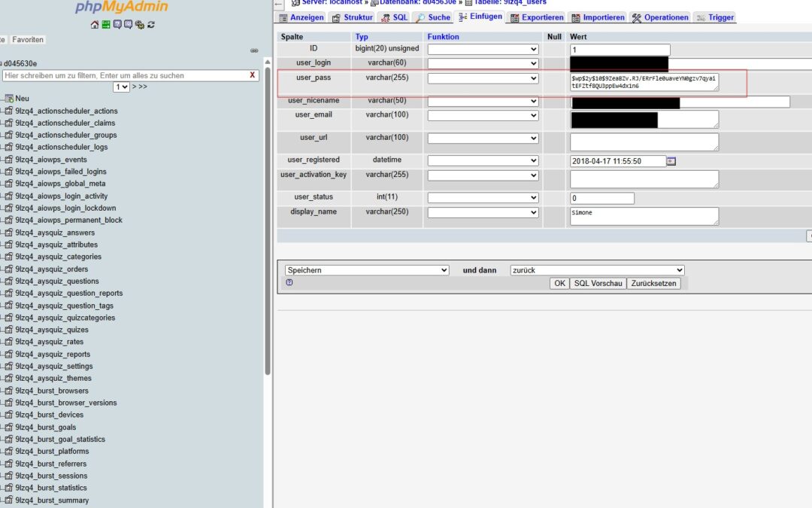Open phpMyAdmin settings via gear icon
This screenshot has height=508, width=812.
point(140,26)
